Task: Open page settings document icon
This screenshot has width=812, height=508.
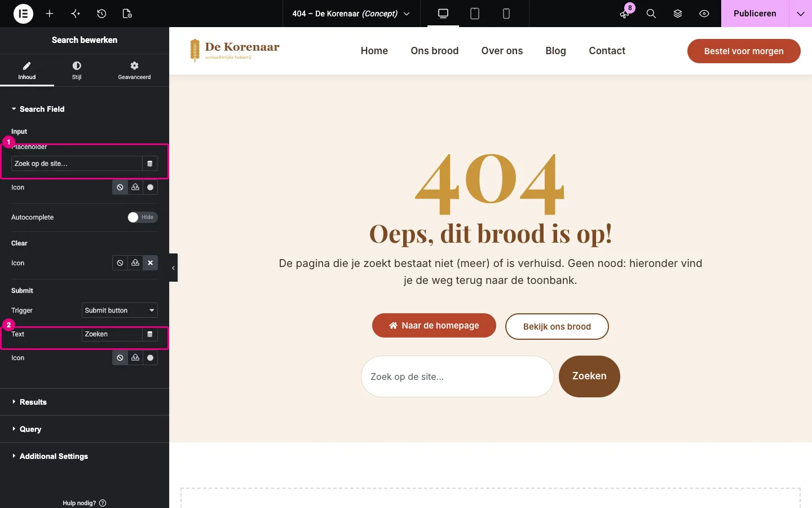Action: click(x=127, y=14)
